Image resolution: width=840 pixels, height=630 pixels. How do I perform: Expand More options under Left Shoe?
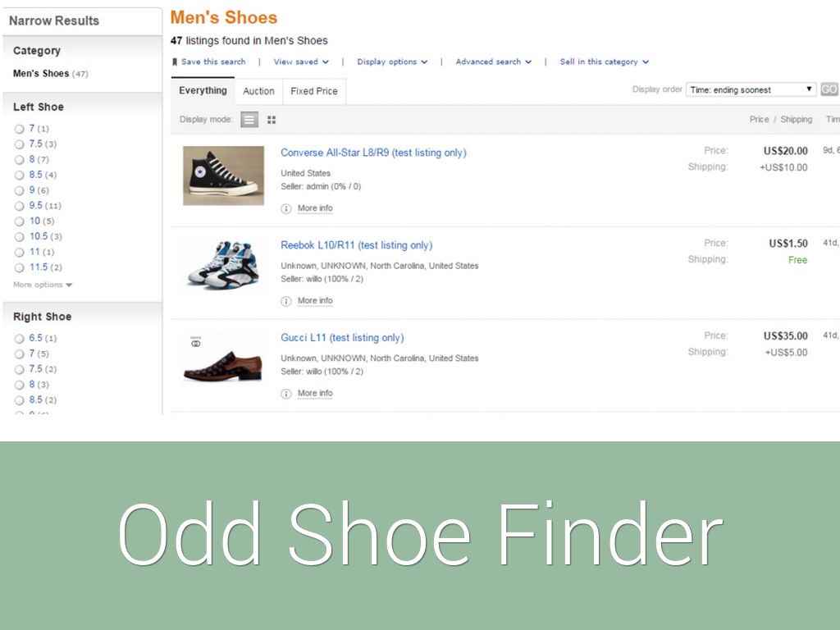(x=43, y=285)
